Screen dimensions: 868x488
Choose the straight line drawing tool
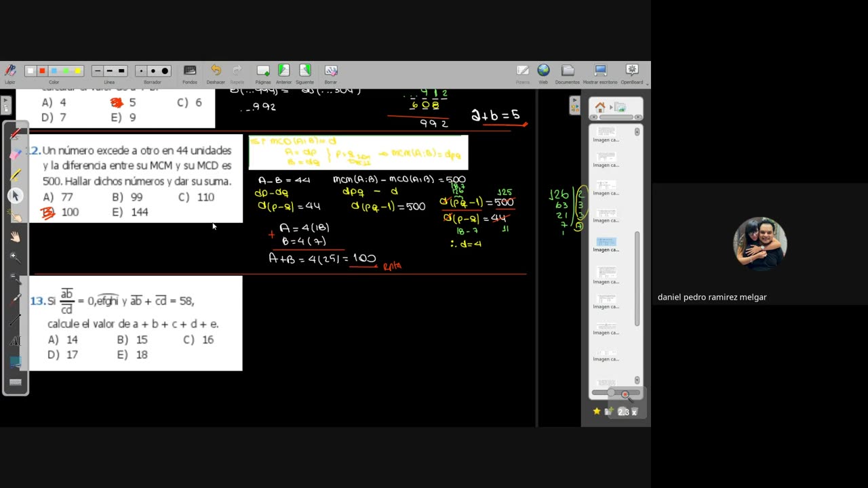click(15, 319)
